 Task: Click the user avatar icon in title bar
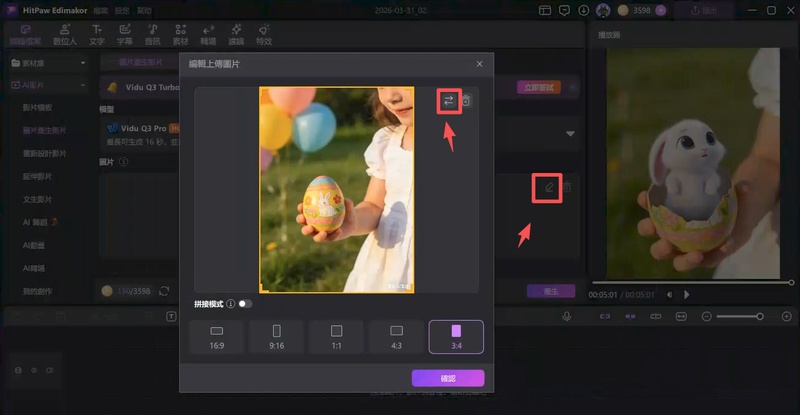point(603,10)
